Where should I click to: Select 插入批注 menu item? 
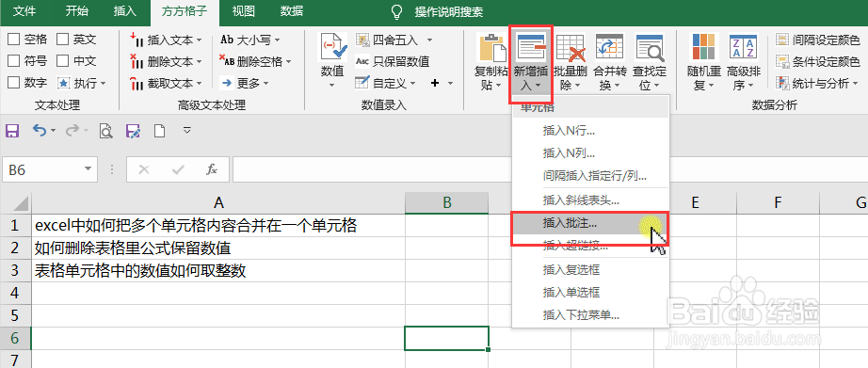(590, 223)
